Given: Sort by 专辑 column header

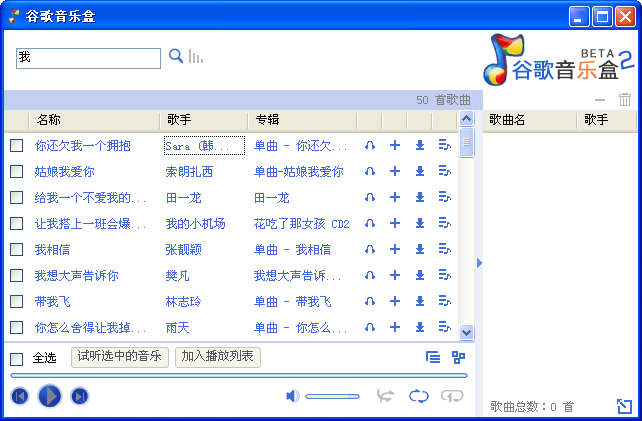Looking at the screenshot, I should [302, 120].
